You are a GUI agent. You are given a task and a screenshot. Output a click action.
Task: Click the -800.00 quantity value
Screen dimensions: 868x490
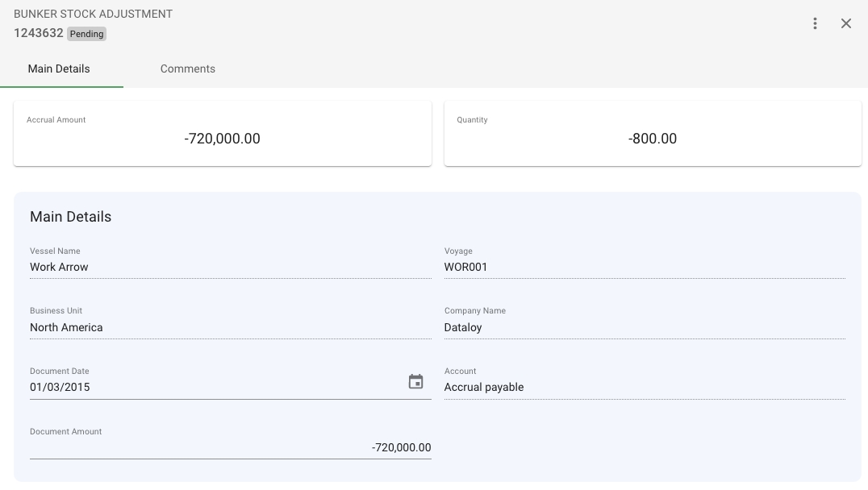pos(652,139)
